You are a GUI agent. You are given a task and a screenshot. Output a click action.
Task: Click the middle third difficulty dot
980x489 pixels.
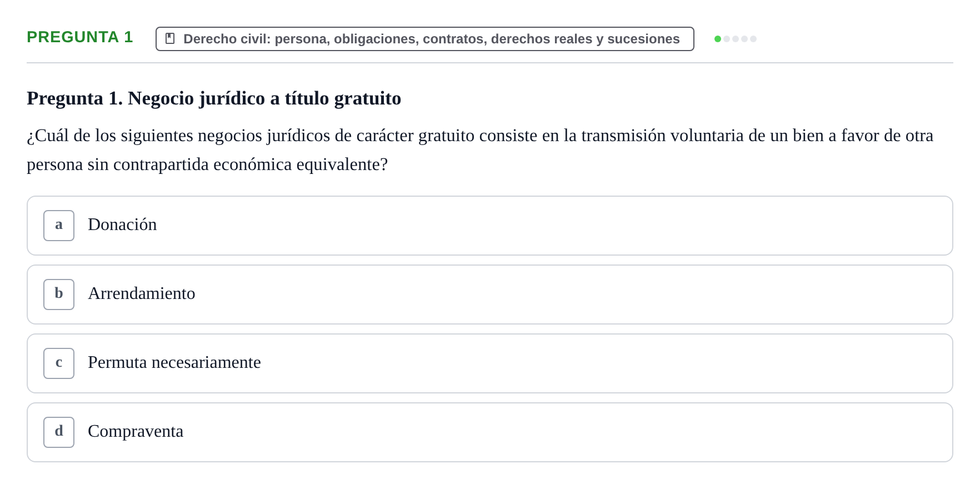click(x=736, y=39)
